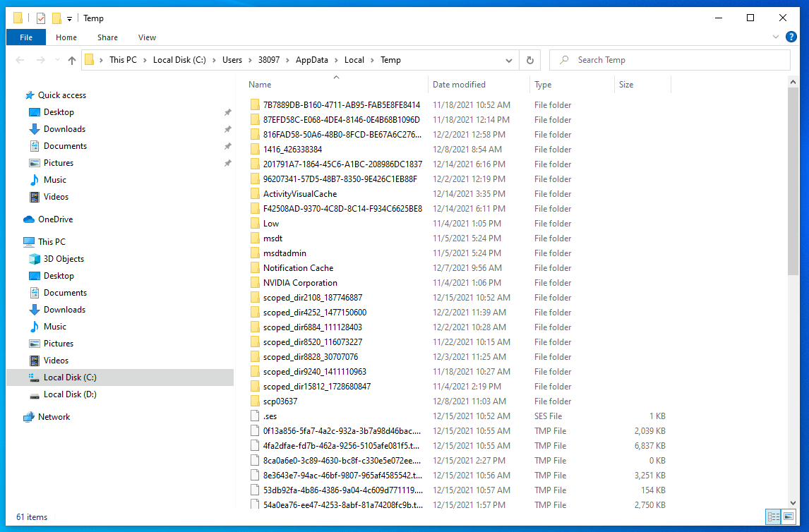Unpin Downloads from Quick access
The height and width of the screenshot is (532, 809).
click(227, 128)
